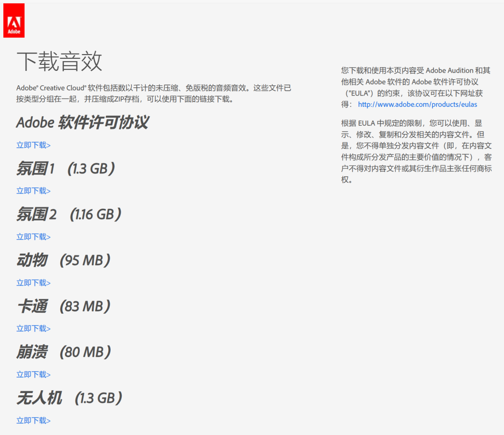Screen dimensions: 504x435
Task: Click the paragraph starting 根据 EULA 中规定的限制
Action: pos(417,151)
